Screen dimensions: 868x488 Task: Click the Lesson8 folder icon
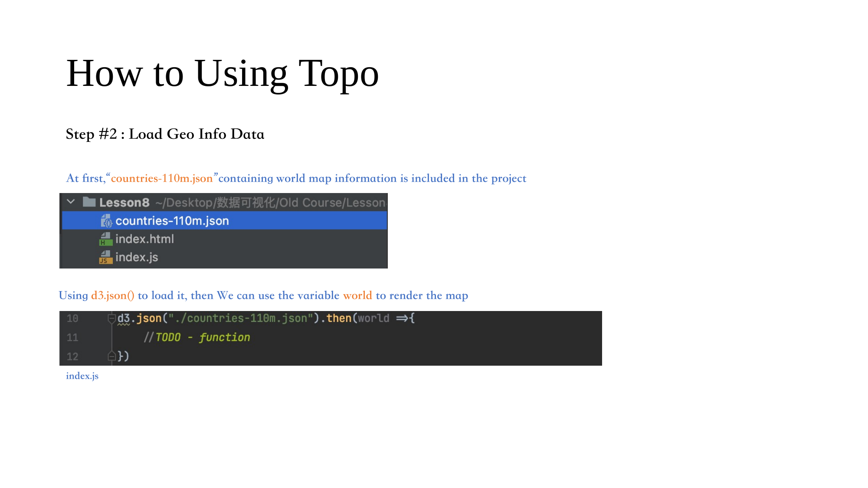tap(89, 202)
